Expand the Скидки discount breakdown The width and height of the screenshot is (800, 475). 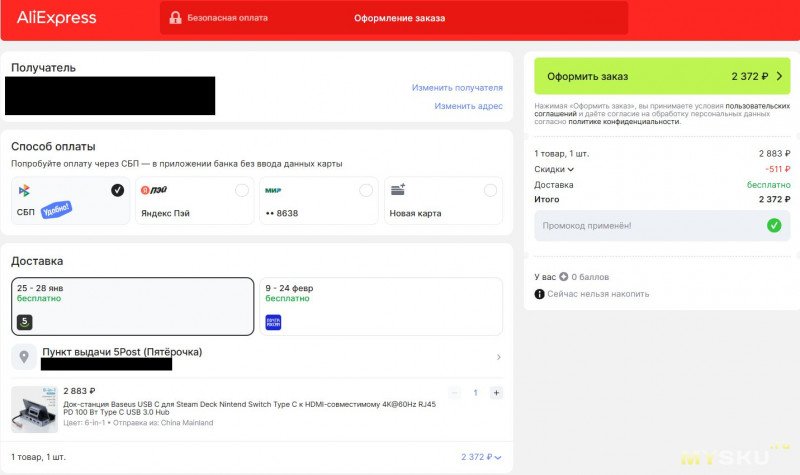point(555,169)
